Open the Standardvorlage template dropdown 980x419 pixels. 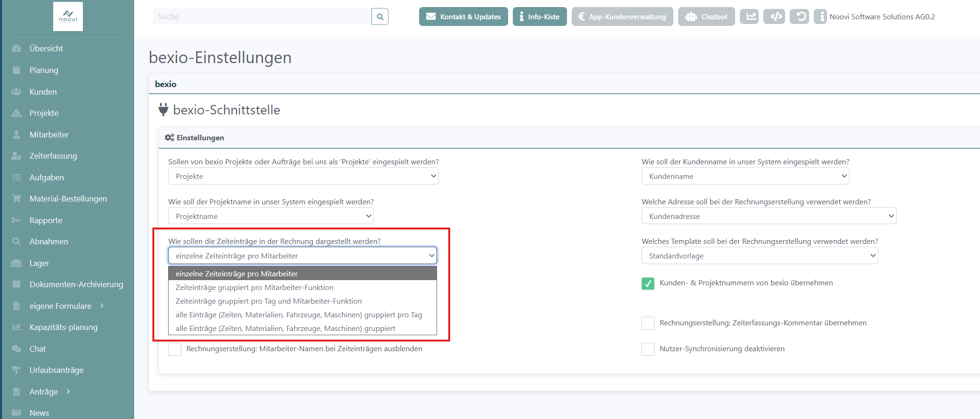(x=760, y=256)
